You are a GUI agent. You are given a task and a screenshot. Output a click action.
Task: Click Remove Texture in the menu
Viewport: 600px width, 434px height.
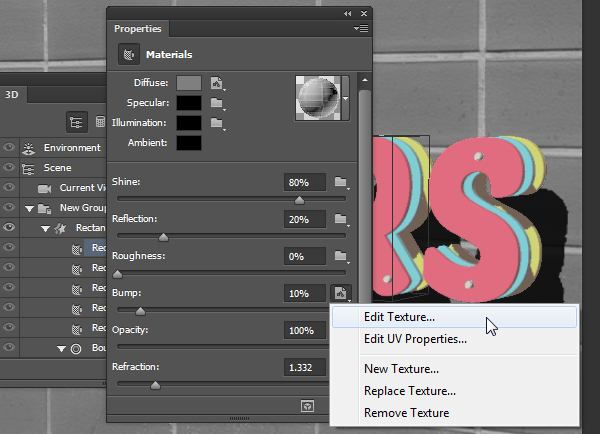(x=406, y=413)
